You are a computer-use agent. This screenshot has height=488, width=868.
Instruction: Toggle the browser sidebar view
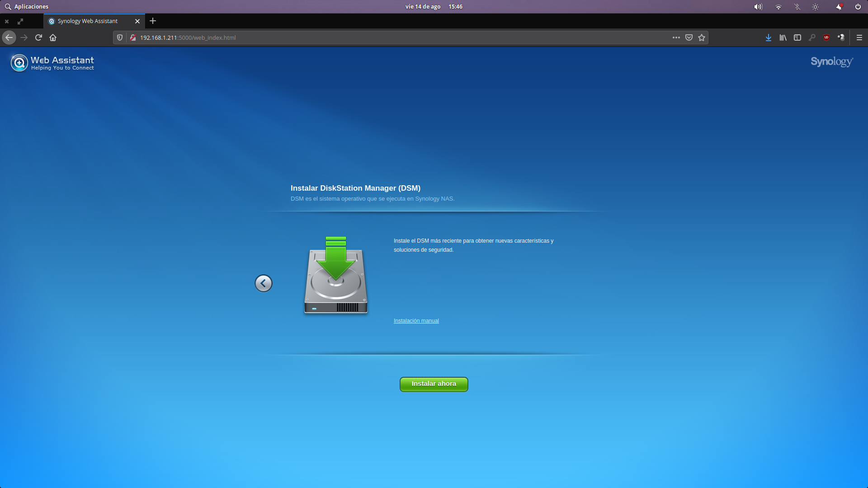click(797, 38)
